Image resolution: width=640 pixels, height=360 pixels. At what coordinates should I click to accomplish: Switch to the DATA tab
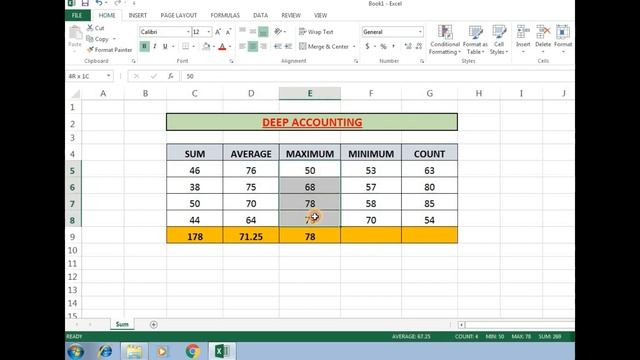pos(260,15)
